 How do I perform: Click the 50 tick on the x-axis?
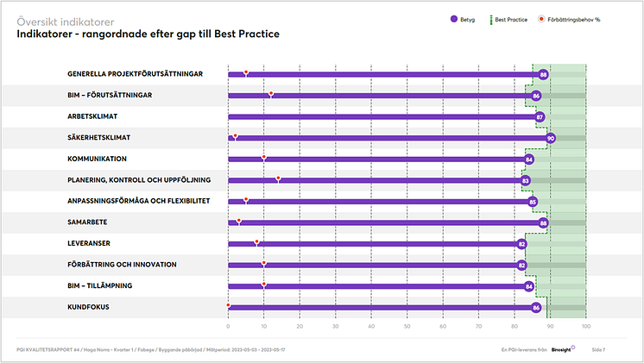pyautogui.click(x=407, y=327)
